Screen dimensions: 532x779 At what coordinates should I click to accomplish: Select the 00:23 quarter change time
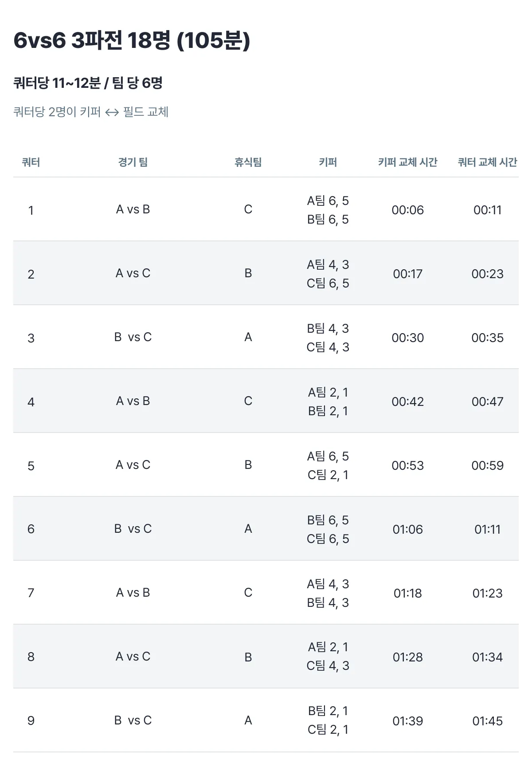pos(487,274)
